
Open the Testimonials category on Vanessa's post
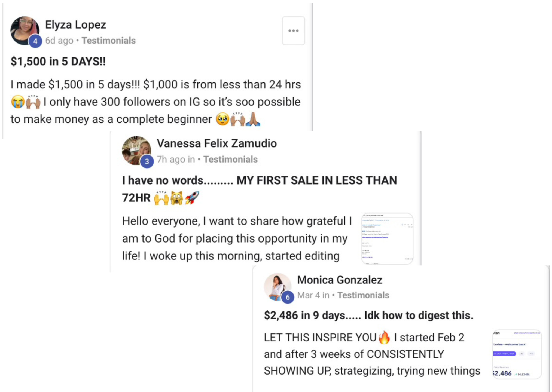(x=230, y=159)
